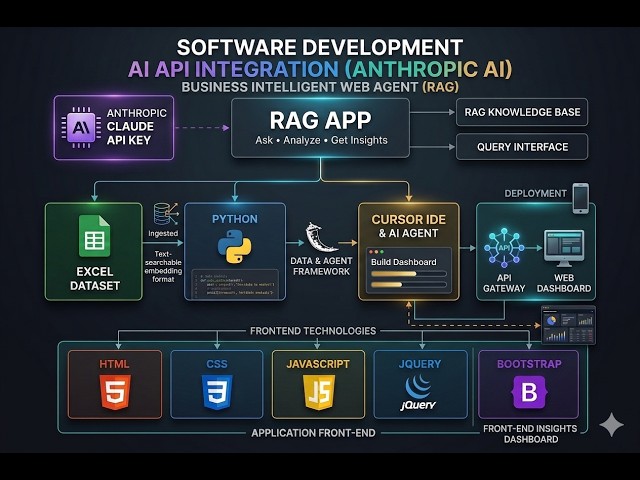This screenshot has width=640, height=480.
Task: Click the BOOTSTRAP heading text
Action: click(529, 364)
